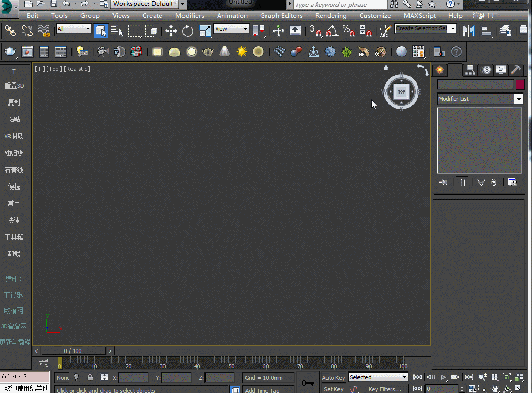532x393 pixels.
Task: Click the Key Filters button
Action: click(384, 389)
